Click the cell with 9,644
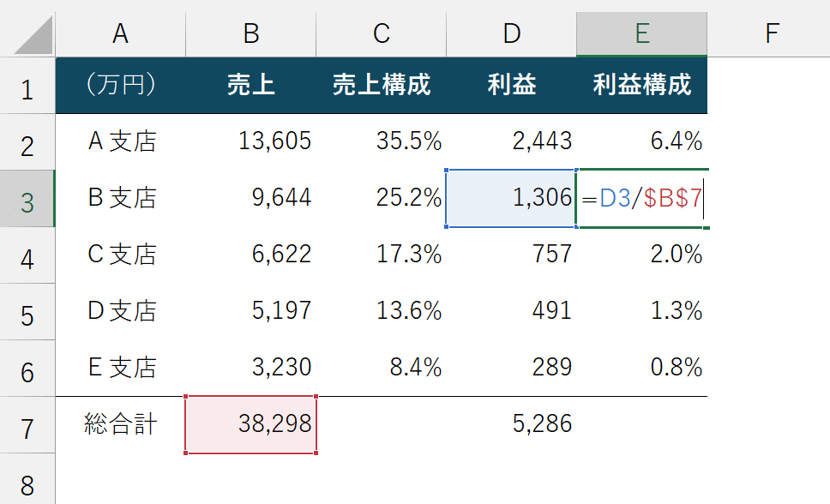The image size is (830, 504). pos(251,199)
